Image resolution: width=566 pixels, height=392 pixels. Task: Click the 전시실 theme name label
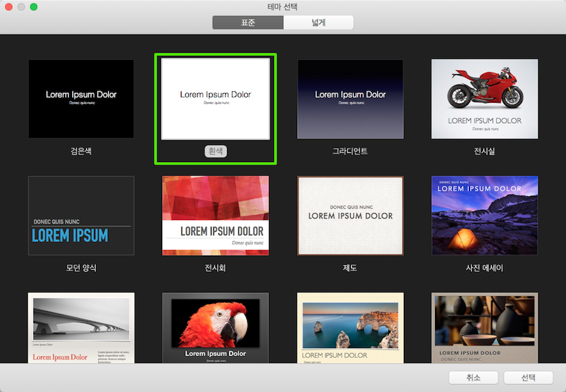pos(484,151)
